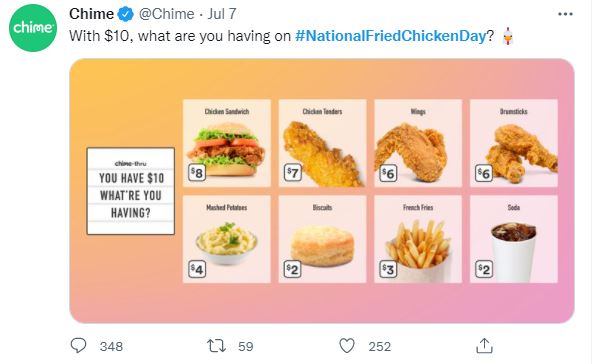Click the blue verified badge
This screenshot has width=594, height=364.
(x=126, y=14)
